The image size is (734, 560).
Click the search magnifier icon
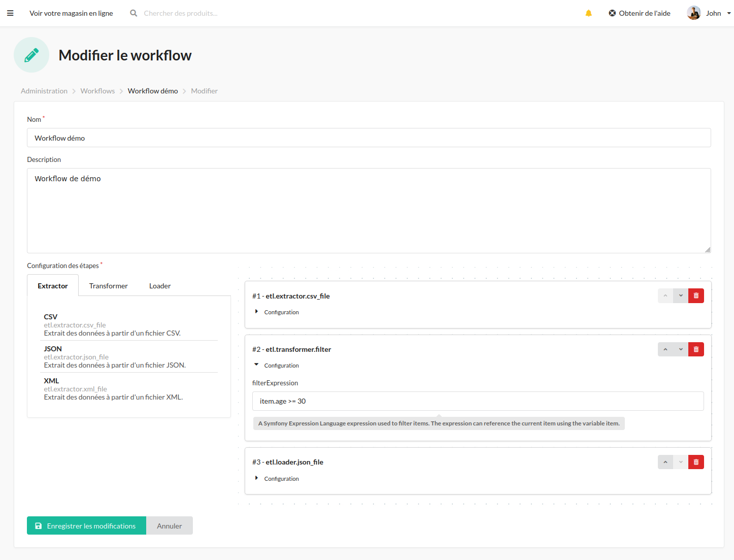pos(133,13)
